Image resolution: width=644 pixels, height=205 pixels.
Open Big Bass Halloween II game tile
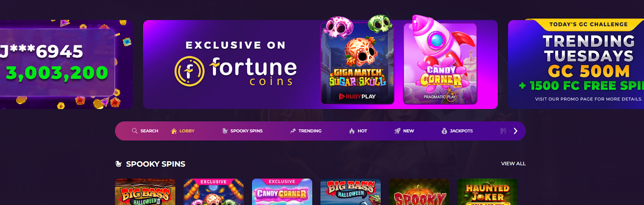coord(145,192)
